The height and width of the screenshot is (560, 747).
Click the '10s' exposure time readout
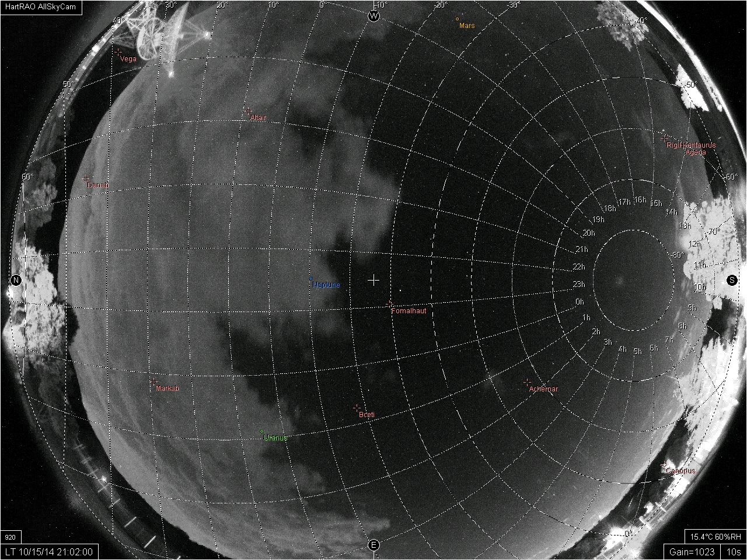(734, 551)
